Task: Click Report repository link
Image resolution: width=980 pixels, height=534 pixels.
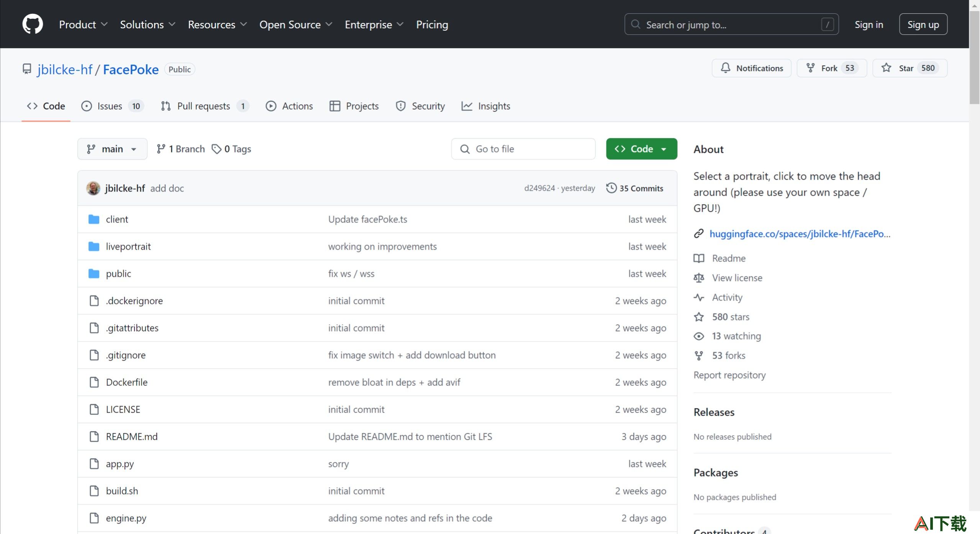Action: 729,375
